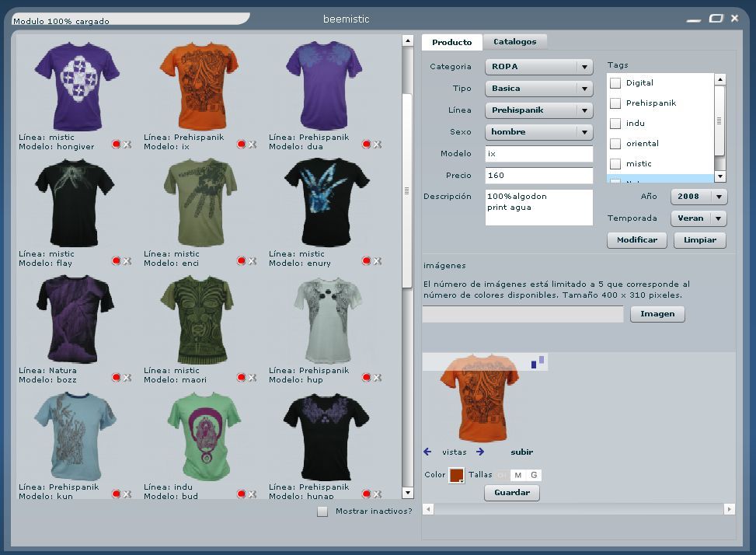The image size is (756, 555).
Task: Click red status dot for model bud
Action: [242, 494]
